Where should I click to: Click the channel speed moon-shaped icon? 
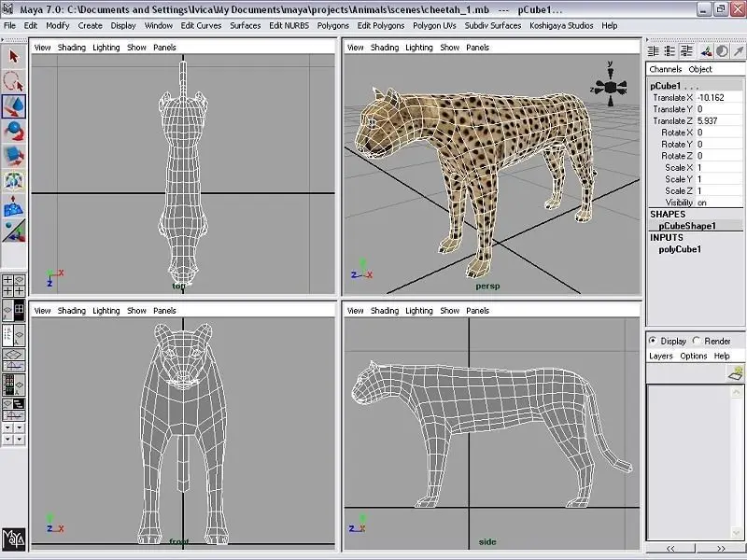[722, 51]
